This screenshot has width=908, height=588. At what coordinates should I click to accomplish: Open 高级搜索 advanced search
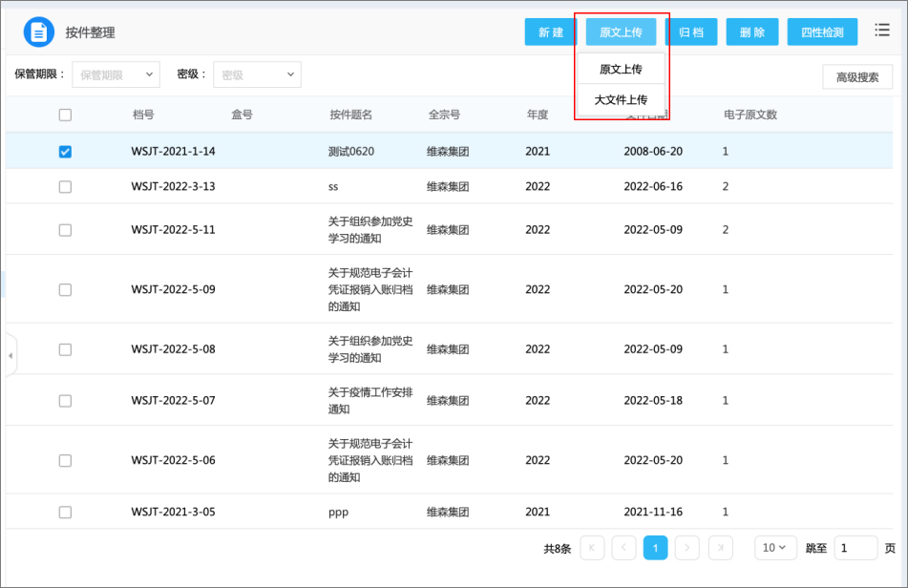click(857, 77)
